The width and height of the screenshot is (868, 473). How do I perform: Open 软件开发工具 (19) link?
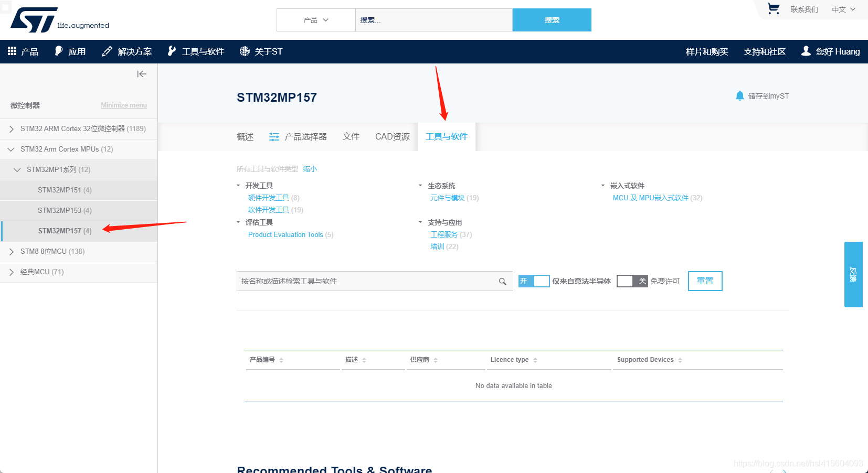pyautogui.click(x=276, y=210)
